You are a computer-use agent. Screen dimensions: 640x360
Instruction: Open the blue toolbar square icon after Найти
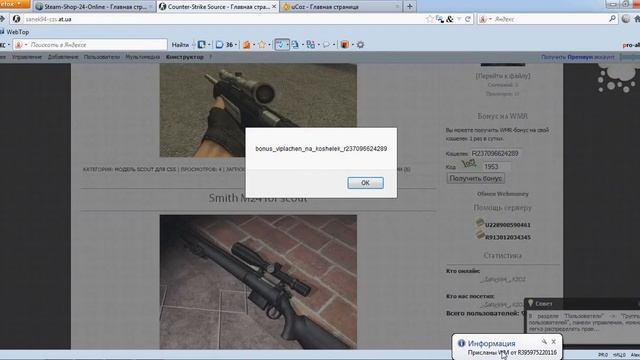202,44
